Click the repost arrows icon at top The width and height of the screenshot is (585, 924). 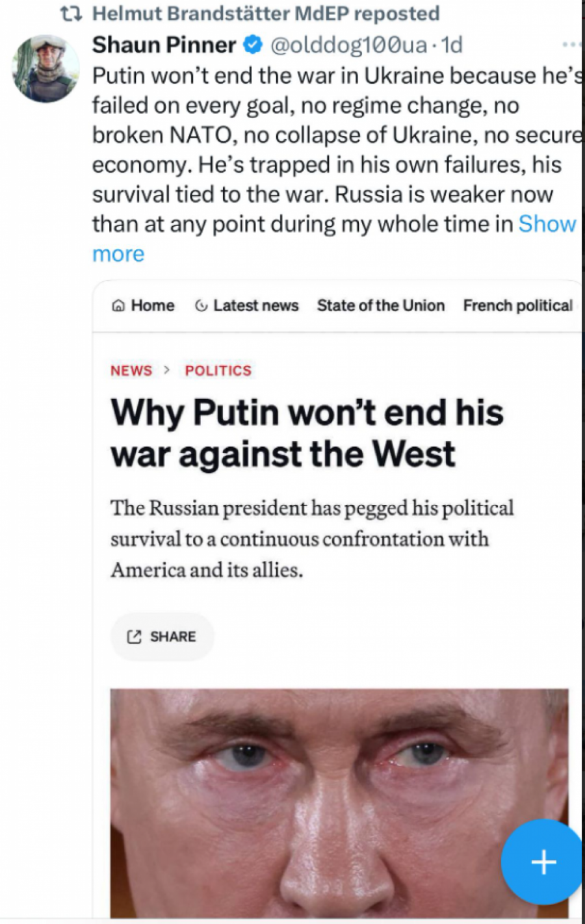point(70,14)
